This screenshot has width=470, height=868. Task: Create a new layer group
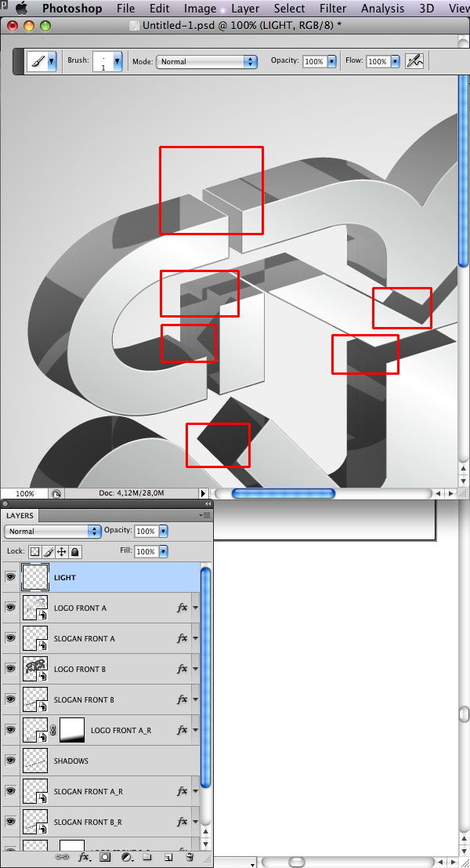pos(147,857)
